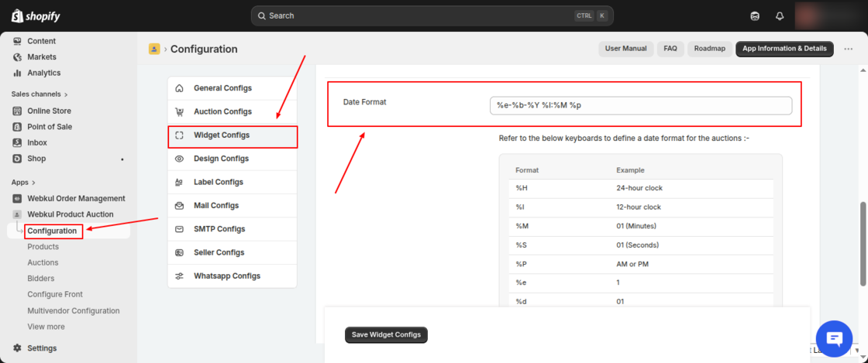This screenshot has height=363, width=868.
Task: Click App Information & Details button
Action: (784, 49)
